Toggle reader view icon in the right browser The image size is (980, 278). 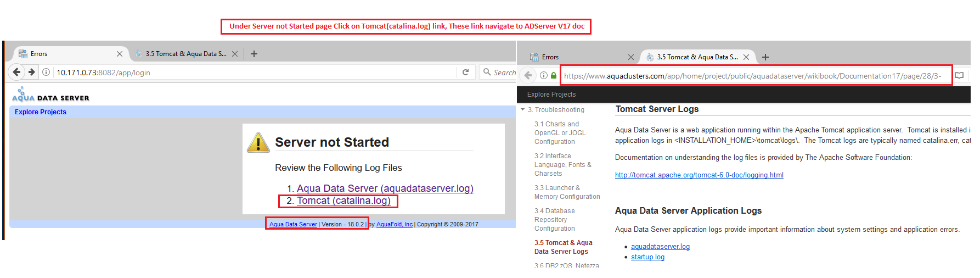(959, 76)
